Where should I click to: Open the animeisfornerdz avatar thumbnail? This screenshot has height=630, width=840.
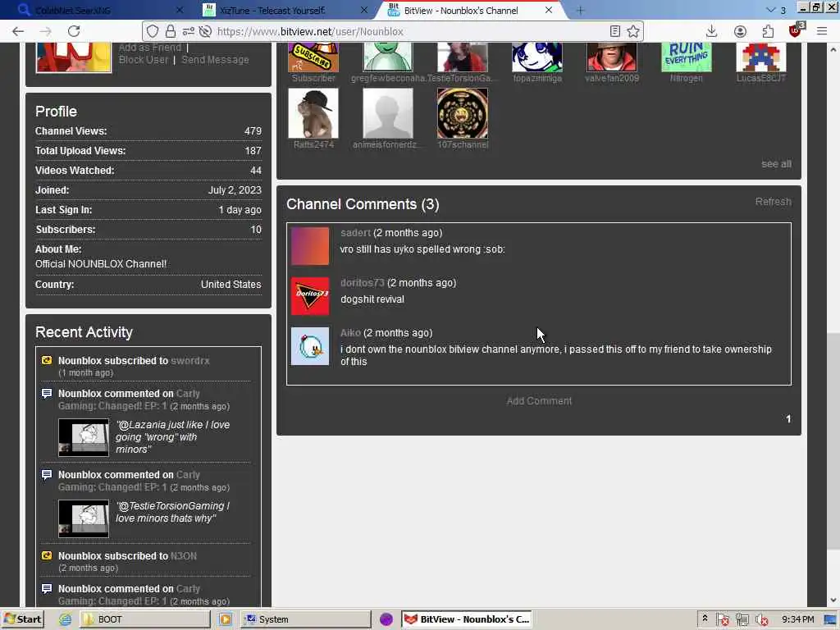coord(388,113)
